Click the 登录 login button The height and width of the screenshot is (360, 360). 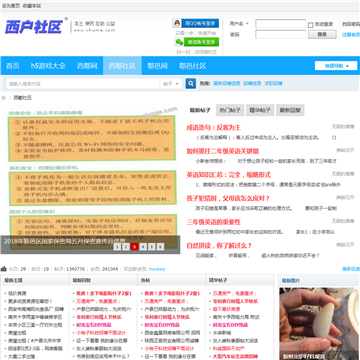322,34
